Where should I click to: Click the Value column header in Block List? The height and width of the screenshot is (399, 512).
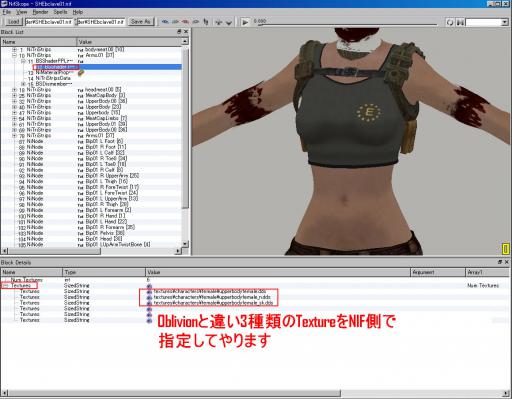pos(129,42)
